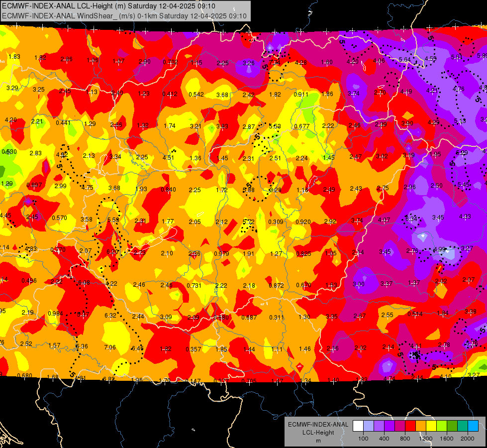Click the wind shear value 0.412

click(170, 94)
